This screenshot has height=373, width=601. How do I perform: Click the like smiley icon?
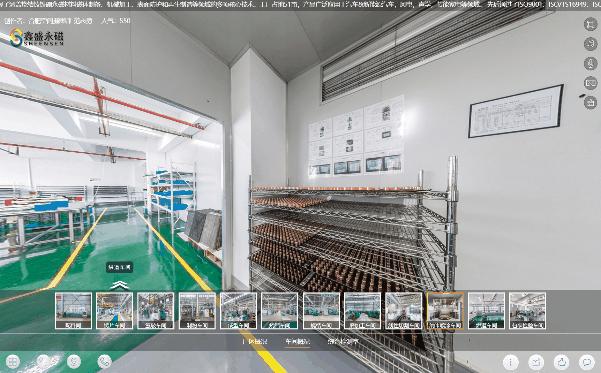point(74,361)
